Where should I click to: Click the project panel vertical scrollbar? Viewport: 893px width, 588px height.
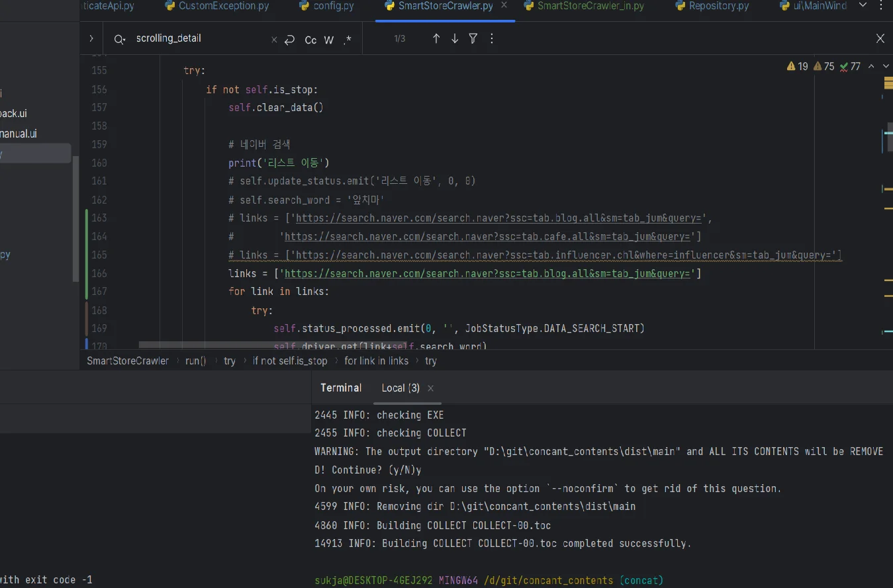75,218
